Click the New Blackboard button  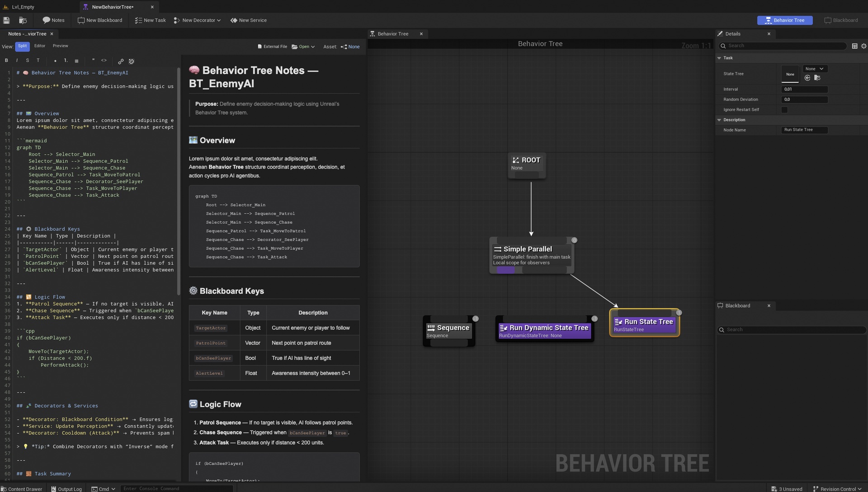tap(100, 20)
